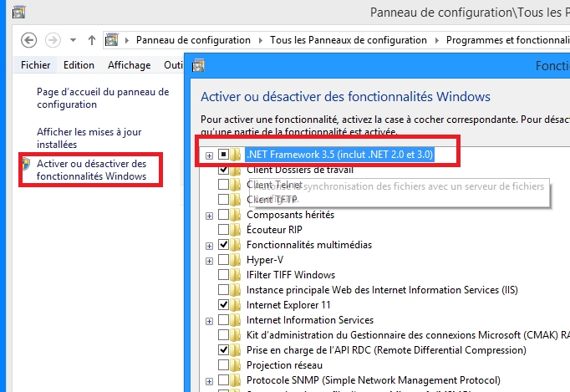Screen dimensions: 570x392
Task: Click the Écouteur RIP folder icon
Action: (x=237, y=230)
